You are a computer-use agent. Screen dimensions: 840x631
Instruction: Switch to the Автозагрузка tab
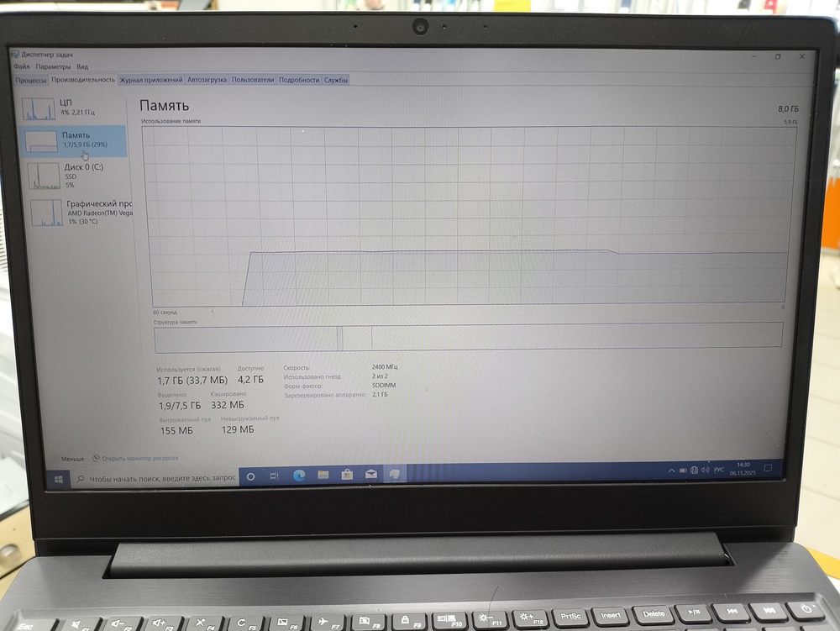(x=207, y=80)
